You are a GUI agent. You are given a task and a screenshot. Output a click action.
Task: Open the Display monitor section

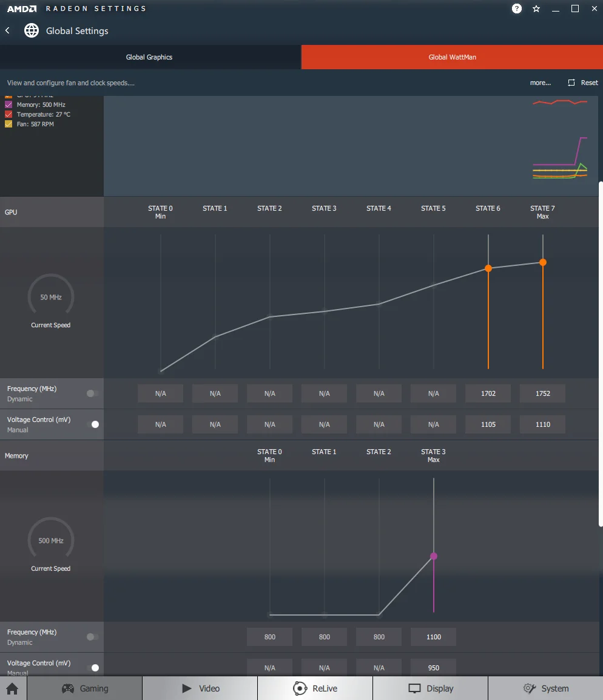pos(430,688)
